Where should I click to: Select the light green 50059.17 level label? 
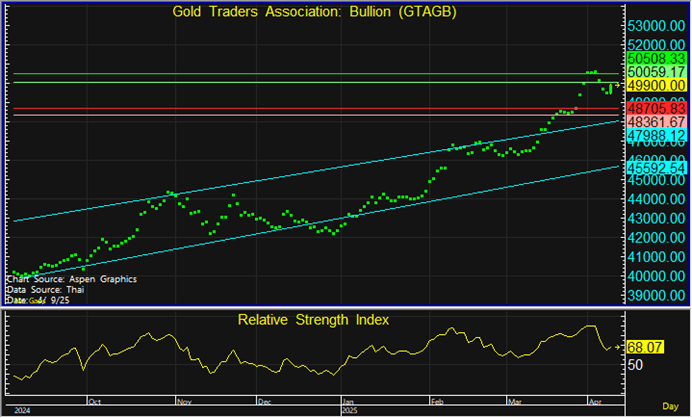click(x=653, y=73)
